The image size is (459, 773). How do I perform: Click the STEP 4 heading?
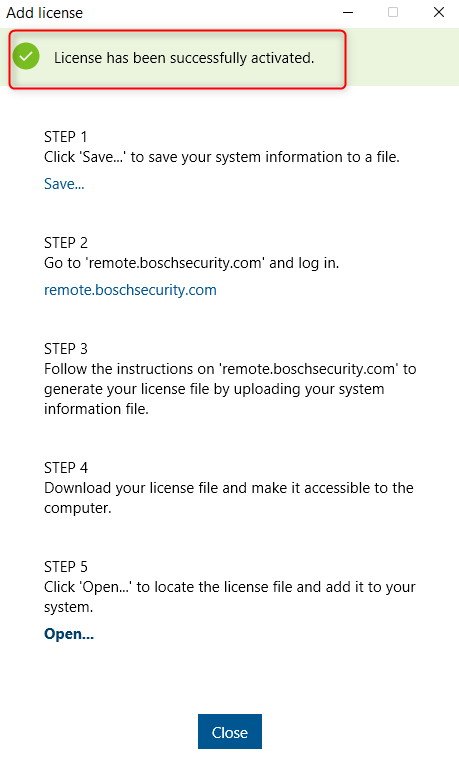coord(66,467)
